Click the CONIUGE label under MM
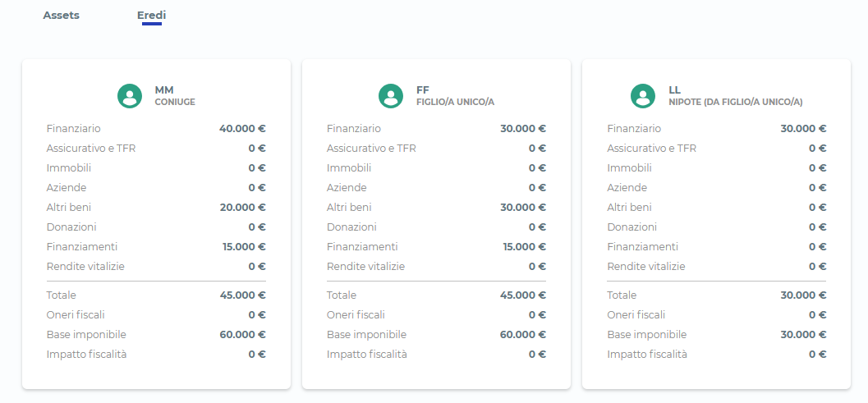868x403 pixels. pos(175,103)
